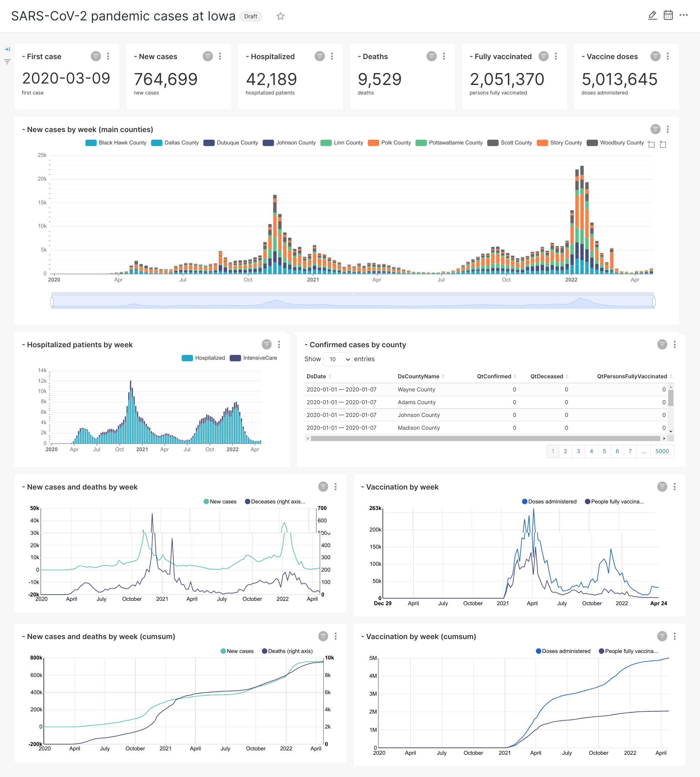700x777 pixels.
Task: Go to page 3 of county table
Action: [x=578, y=451]
